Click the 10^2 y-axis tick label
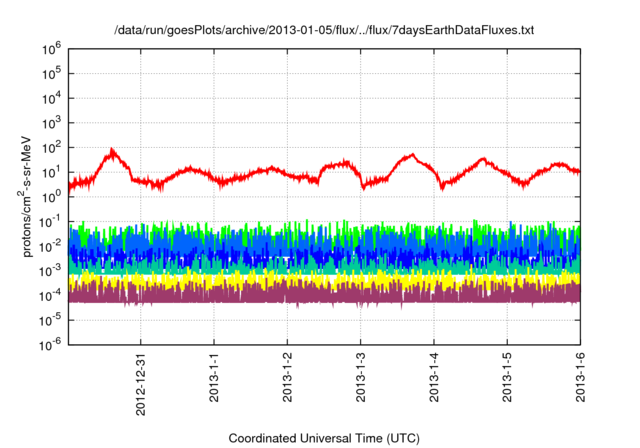 coord(51,147)
